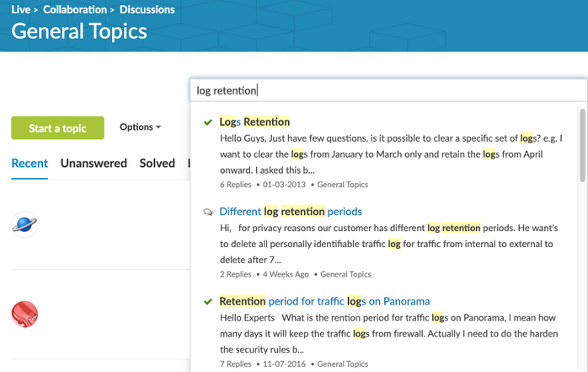Go to Live in the breadcrumb

(x=22, y=10)
